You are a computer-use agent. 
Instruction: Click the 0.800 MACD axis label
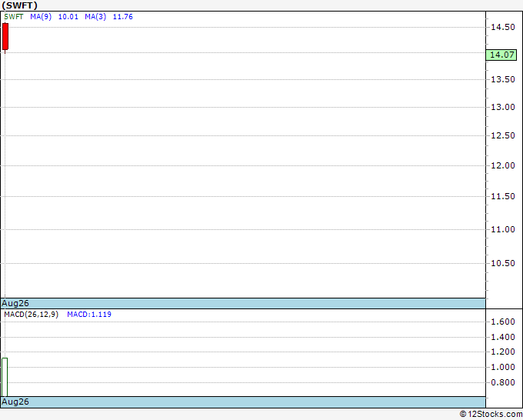503,382
